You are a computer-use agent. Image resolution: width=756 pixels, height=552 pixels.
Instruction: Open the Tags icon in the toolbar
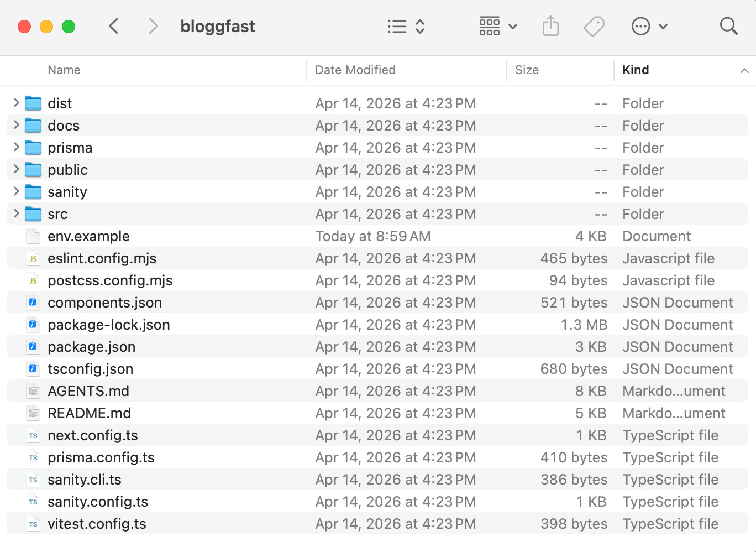pos(594,26)
